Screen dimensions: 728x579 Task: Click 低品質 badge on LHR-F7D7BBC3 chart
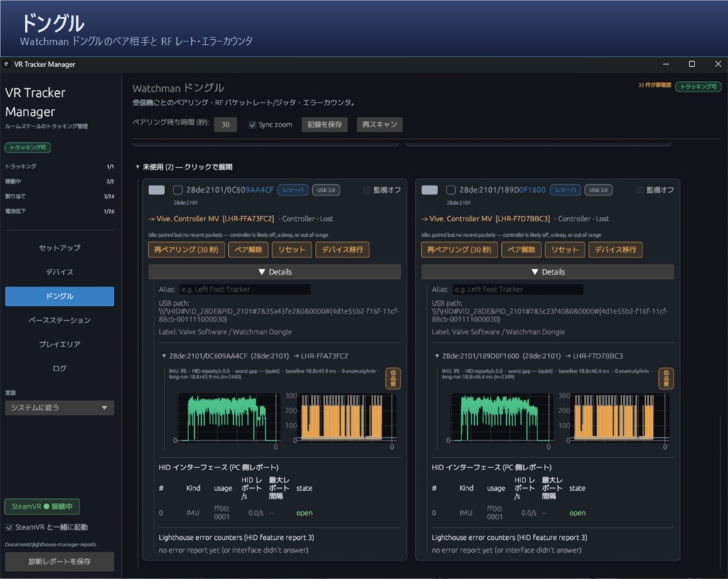click(666, 378)
